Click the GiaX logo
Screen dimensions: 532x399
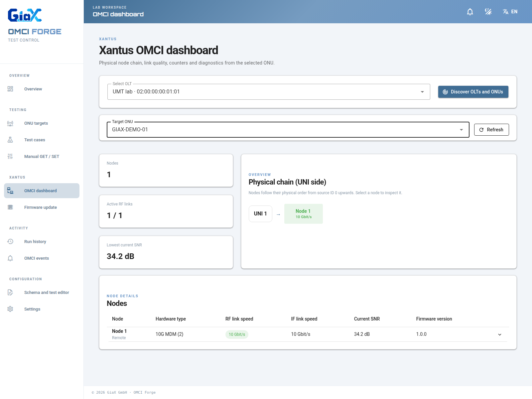tap(25, 15)
